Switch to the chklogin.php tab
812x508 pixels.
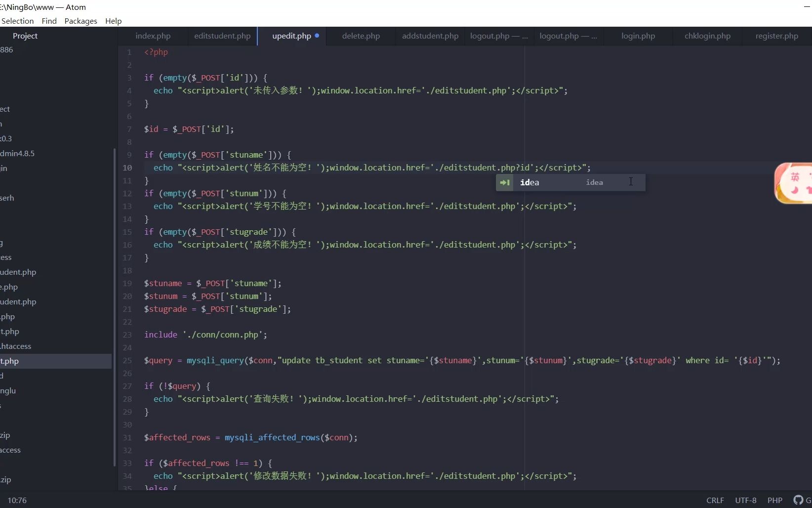tap(707, 36)
